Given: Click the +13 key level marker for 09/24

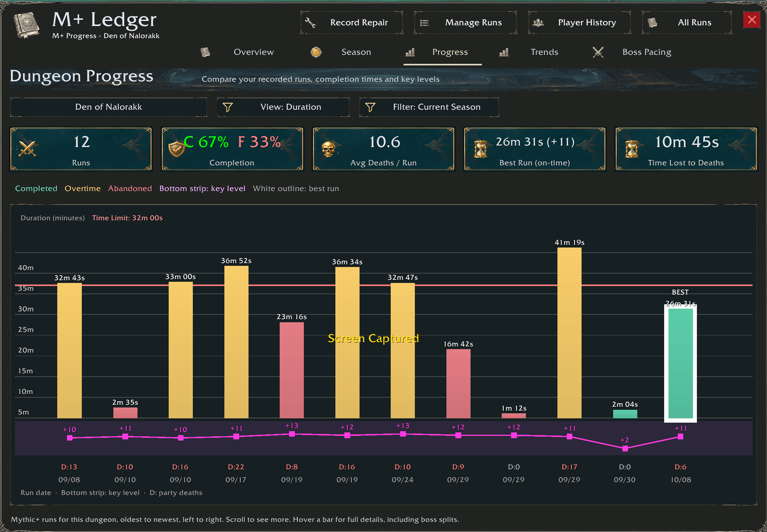Looking at the screenshot, I should click(403, 434).
